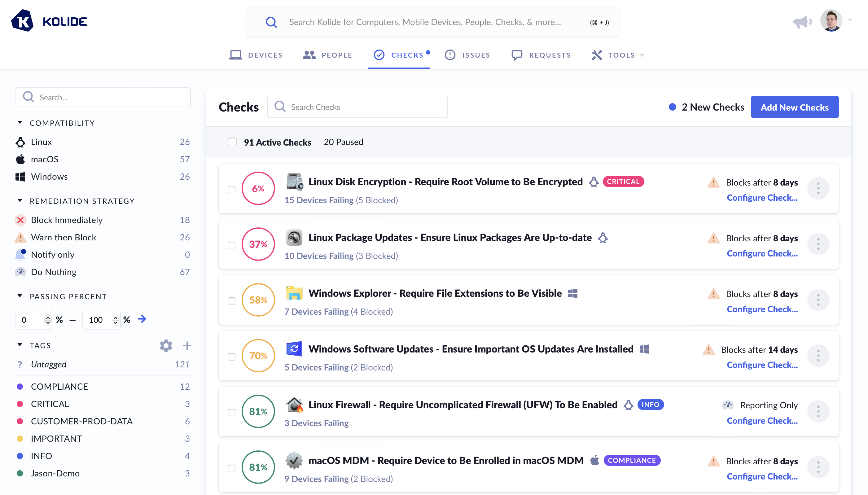The width and height of the screenshot is (868, 495).
Task: Check the Linux Package Updates checkbox
Action: click(231, 245)
